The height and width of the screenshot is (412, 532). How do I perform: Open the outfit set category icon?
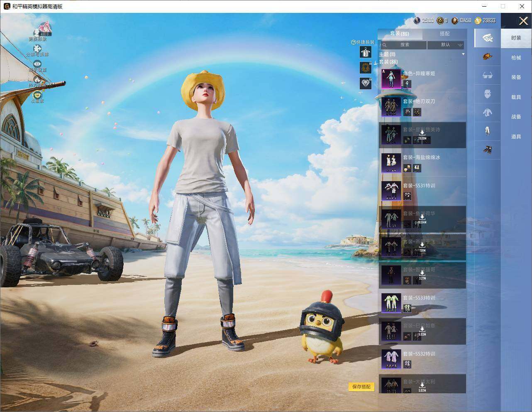[x=488, y=38]
